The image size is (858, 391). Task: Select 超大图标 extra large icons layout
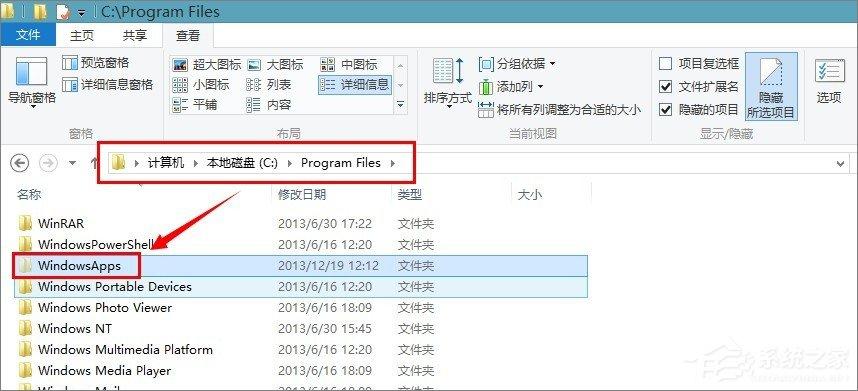point(206,65)
